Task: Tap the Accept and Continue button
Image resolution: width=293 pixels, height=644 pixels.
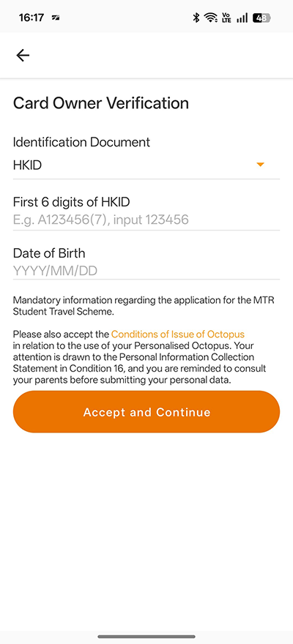Action: pyautogui.click(x=146, y=411)
